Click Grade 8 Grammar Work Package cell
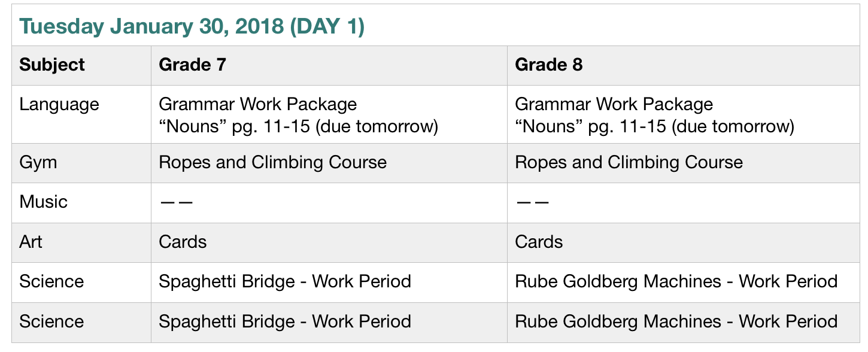The width and height of the screenshot is (868, 352). pos(654,115)
